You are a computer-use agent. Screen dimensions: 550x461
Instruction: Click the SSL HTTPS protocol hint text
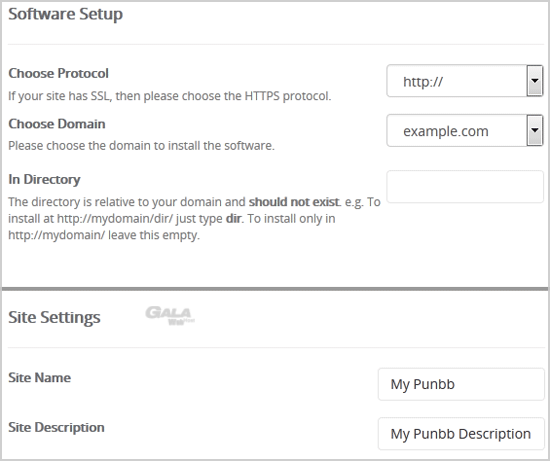pyautogui.click(x=170, y=96)
